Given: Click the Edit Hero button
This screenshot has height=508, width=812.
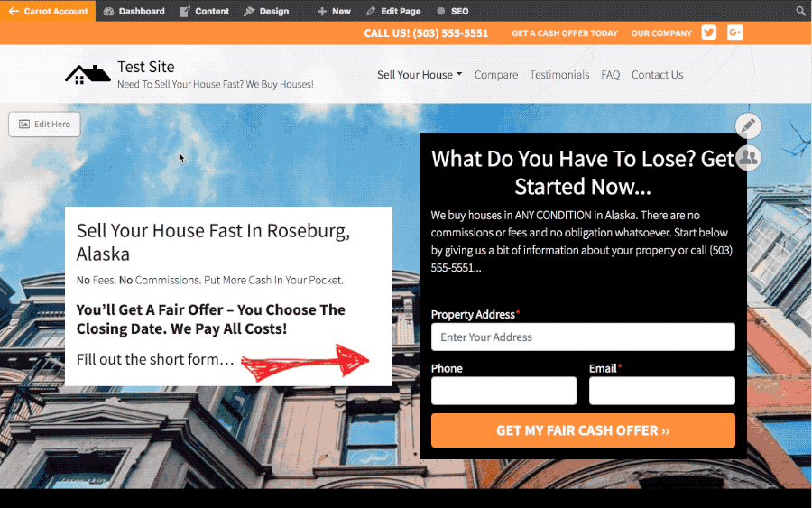Looking at the screenshot, I should 44,125.
